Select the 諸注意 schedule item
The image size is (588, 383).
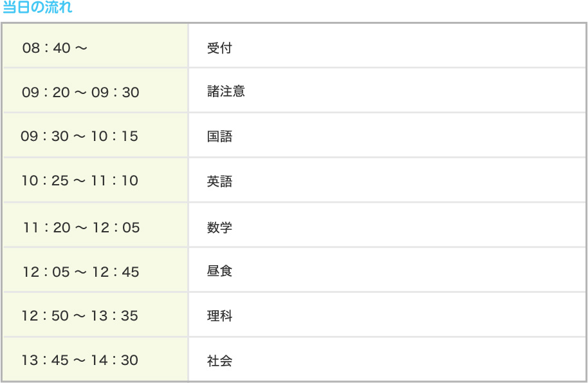(x=226, y=92)
